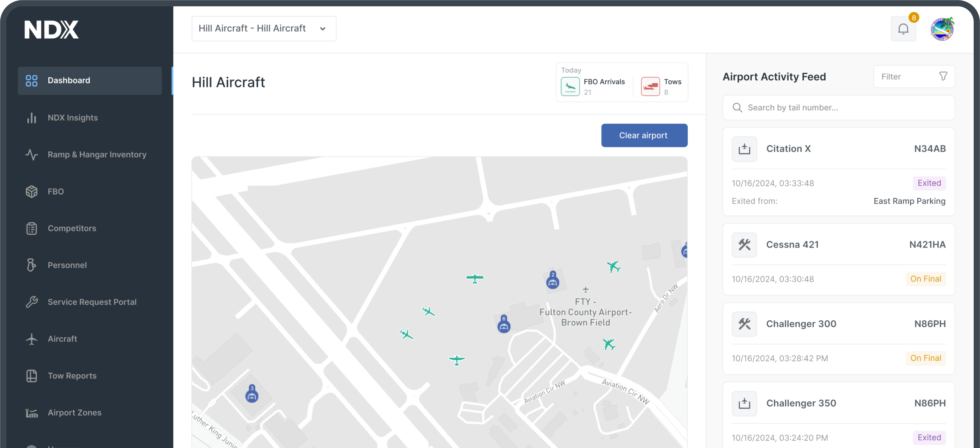Screen dimensions: 980x448
Task: Open notifications bell with 8 badge
Action: click(903, 29)
